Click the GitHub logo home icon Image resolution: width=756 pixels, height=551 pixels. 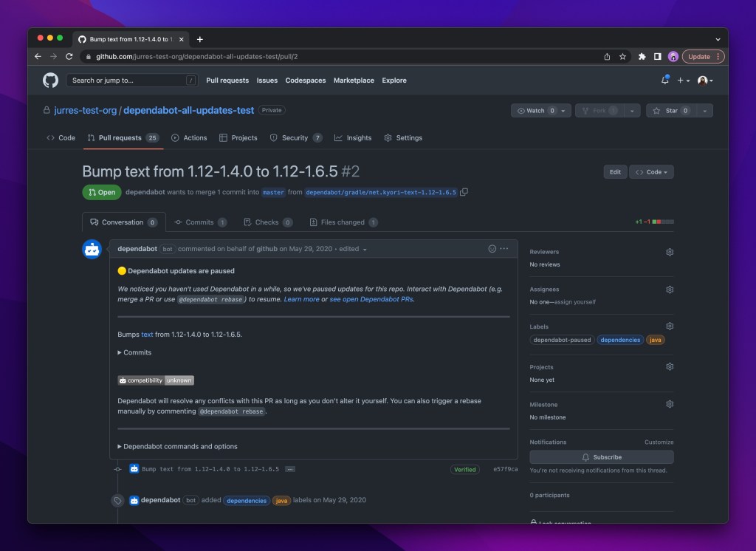[x=50, y=81]
